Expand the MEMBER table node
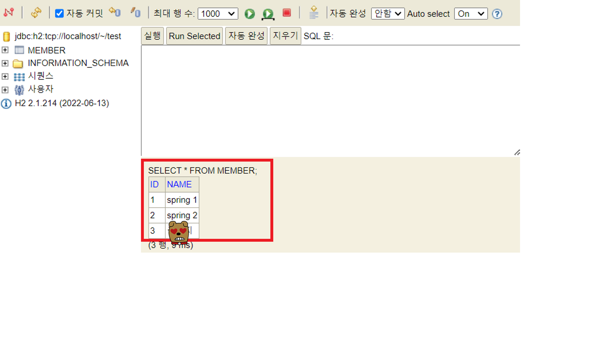Viewport: 592px width, 364px height. 5,50
